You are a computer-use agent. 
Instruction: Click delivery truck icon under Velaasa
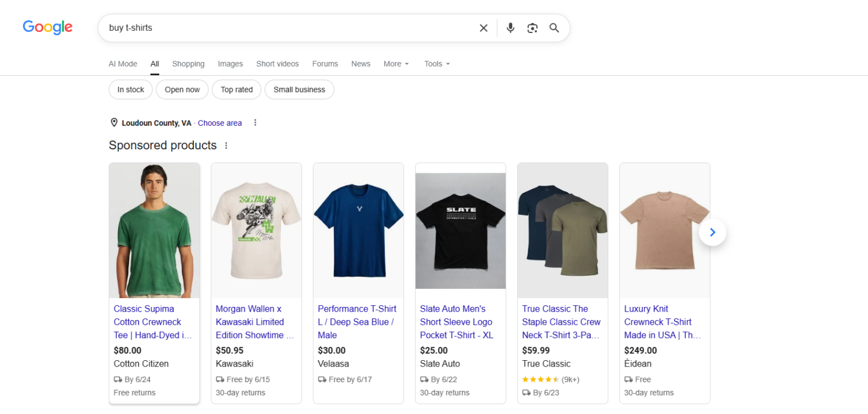coord(322,380)
